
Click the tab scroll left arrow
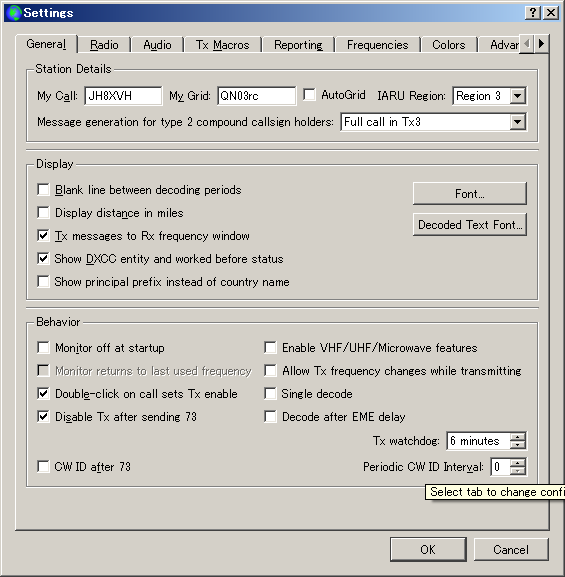[x=527, y=44]
